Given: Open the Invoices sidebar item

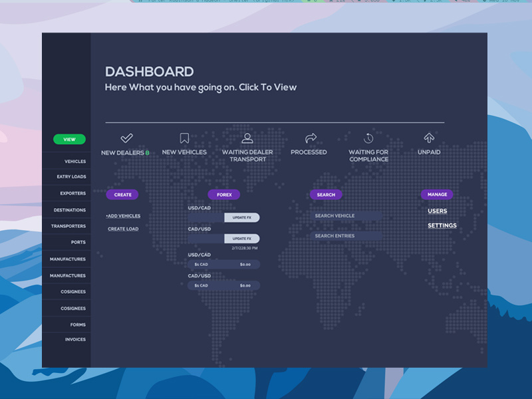Looking at the screenshot, I should coord(75,340).
